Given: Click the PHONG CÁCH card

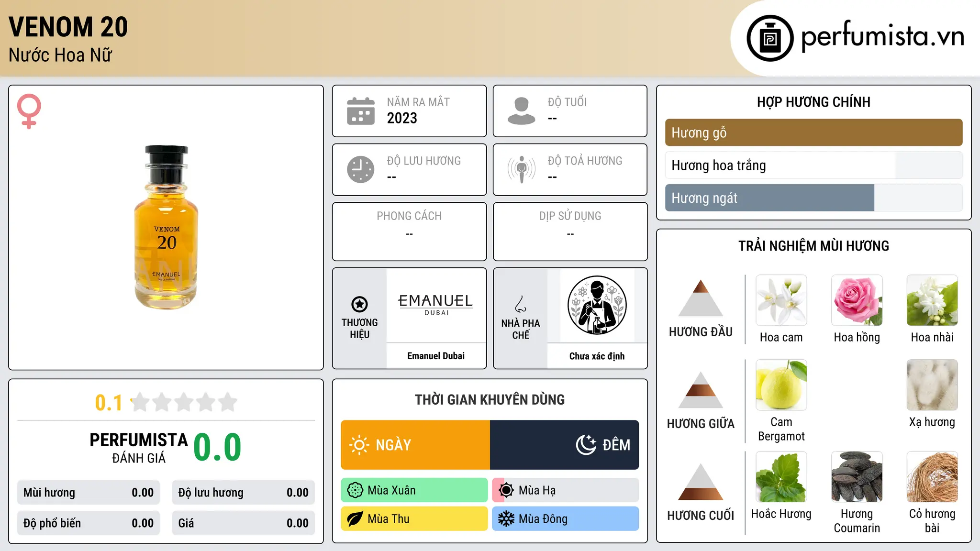Looking at the screenshot, I should [410, 231].
